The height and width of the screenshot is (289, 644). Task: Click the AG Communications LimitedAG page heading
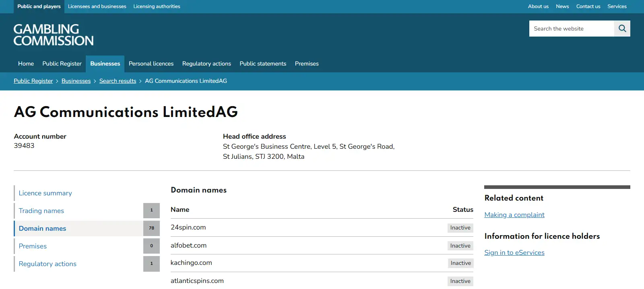[126, 112]
